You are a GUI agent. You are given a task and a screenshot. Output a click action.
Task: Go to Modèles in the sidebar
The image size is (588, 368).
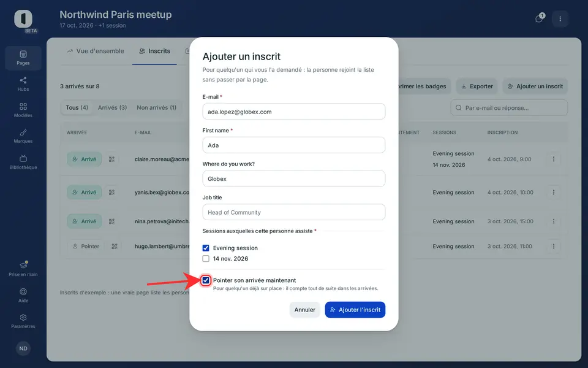[23, 110]
